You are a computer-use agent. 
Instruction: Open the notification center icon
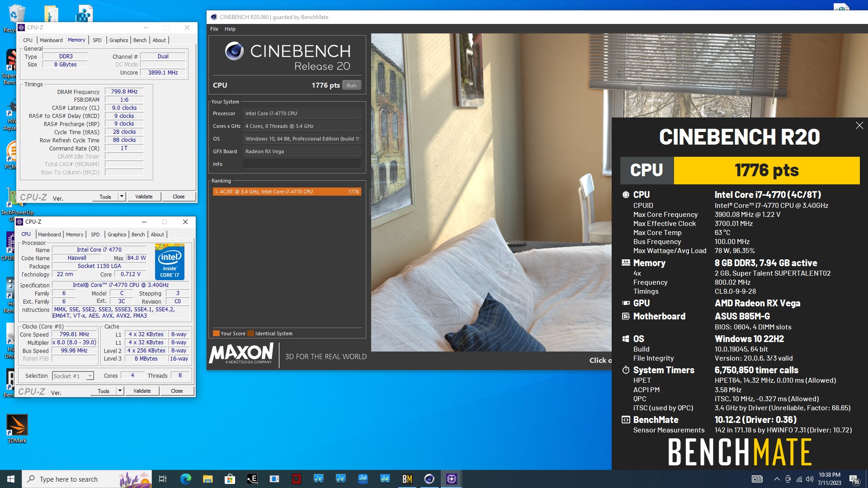854,479
